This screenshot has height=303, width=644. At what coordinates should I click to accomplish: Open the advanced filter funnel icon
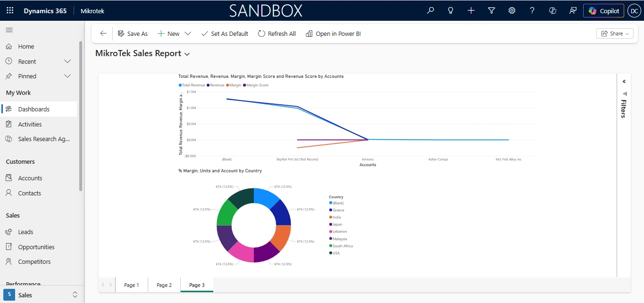point(491,10)
